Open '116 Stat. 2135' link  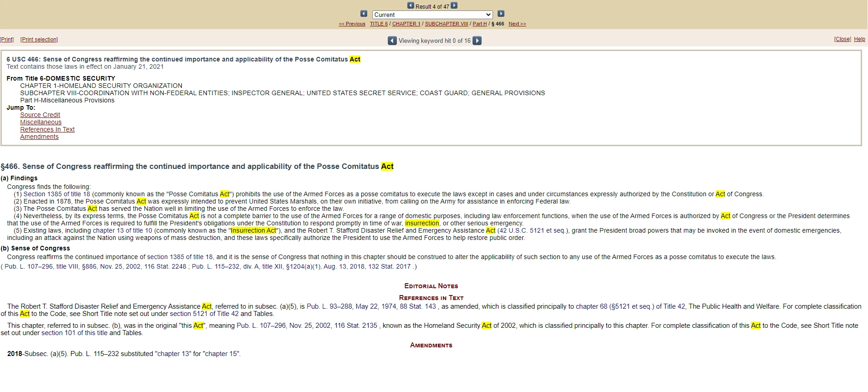coord(356,326)
